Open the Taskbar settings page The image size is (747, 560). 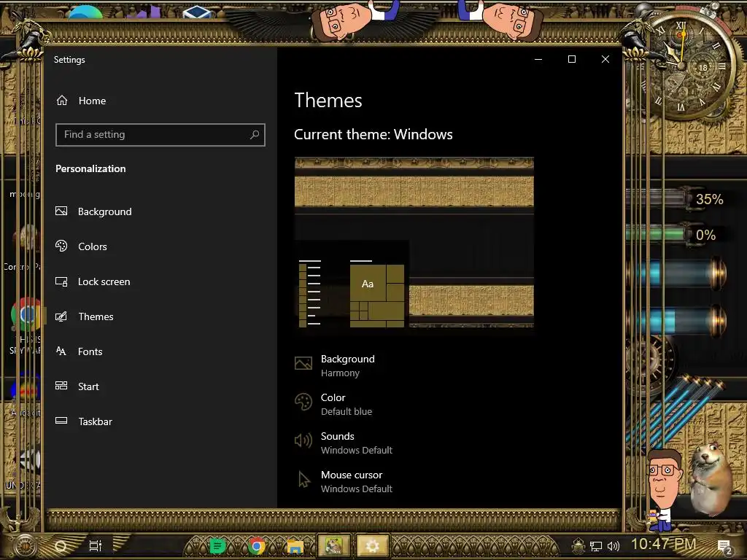[x=84, y=421]
